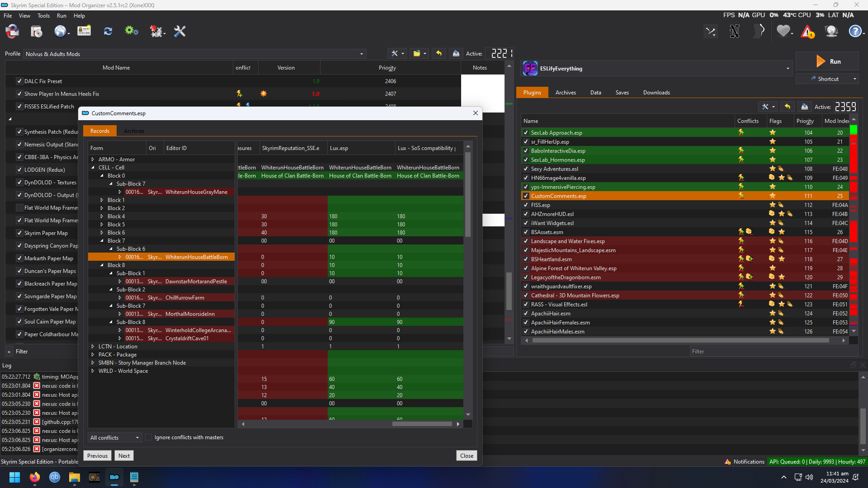This screenshot has height=488, width=868.
Task: Click the plugin list restore backup arrow
Action: tap(788, 107)
